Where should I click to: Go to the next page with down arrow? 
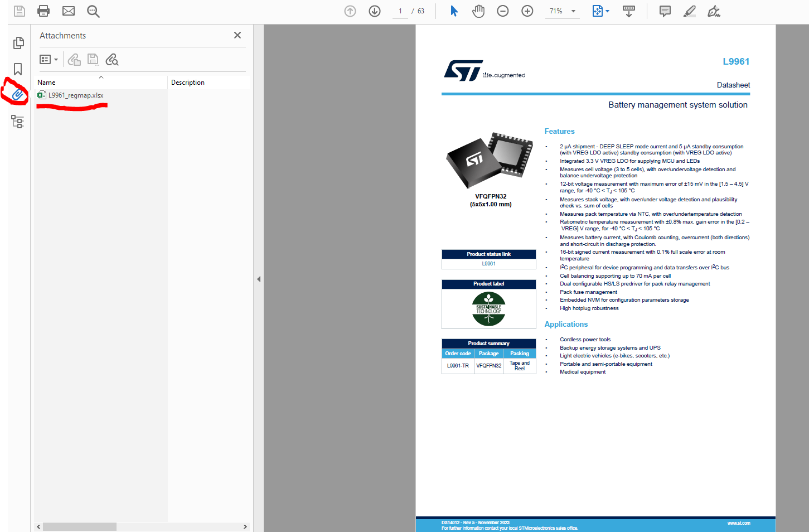tap(374, 11)
